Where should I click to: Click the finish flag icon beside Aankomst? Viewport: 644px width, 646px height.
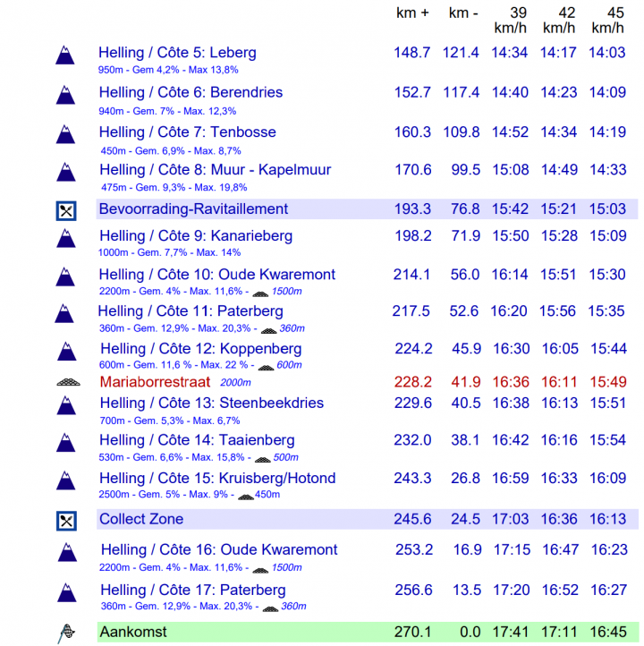point(66,633)
